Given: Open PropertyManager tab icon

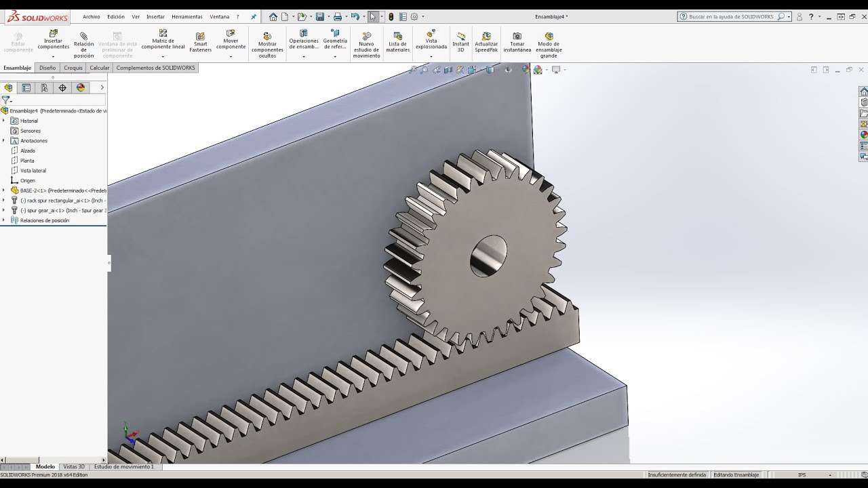Looking at the screenshot, I should point(26,87).
